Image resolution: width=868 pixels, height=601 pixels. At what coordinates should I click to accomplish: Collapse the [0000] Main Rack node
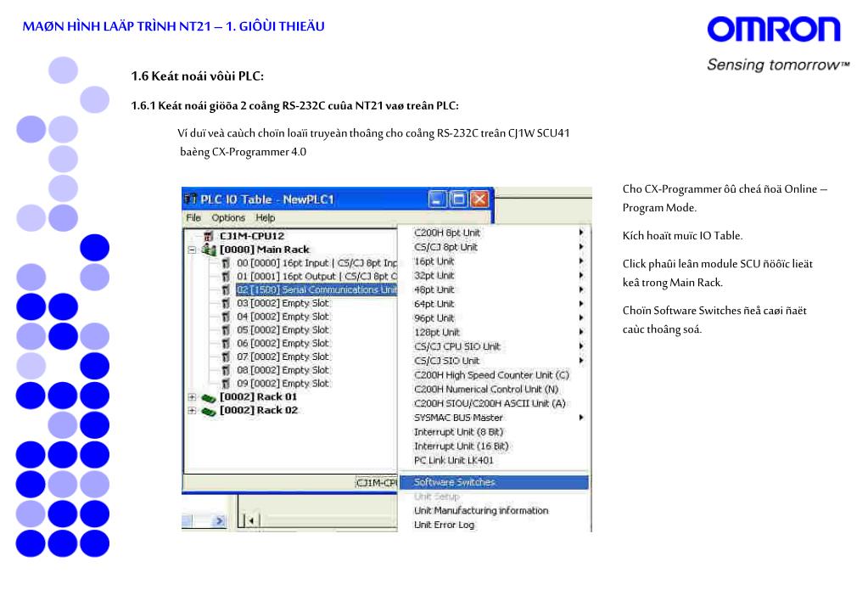point(192,250)
